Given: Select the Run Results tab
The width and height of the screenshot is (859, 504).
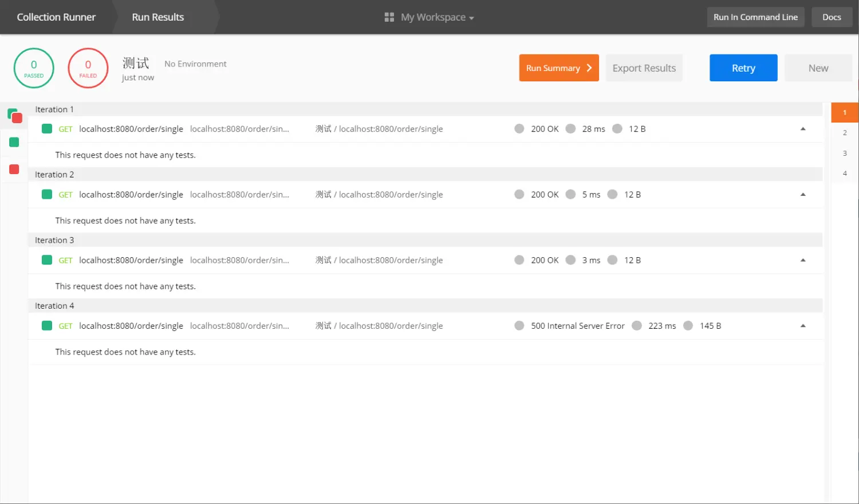Looking at the screenshot, I should click(158, 17).
